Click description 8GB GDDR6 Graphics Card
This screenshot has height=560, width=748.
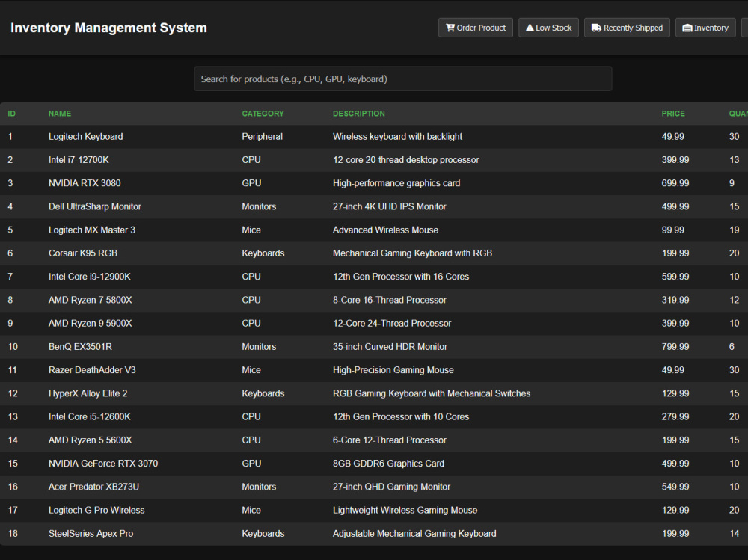pyautogui.click(x=388, y=464)
